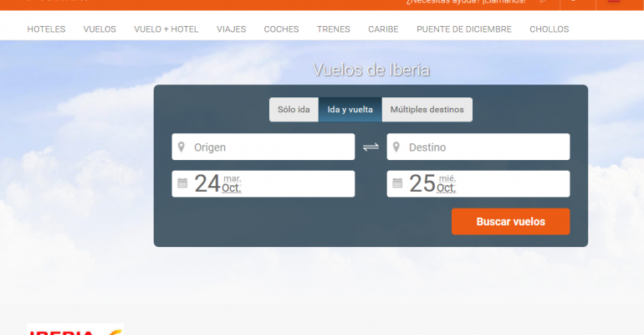
Task: Focus the Origen input field
Action: pyautogui.click(x=263, y=147)
